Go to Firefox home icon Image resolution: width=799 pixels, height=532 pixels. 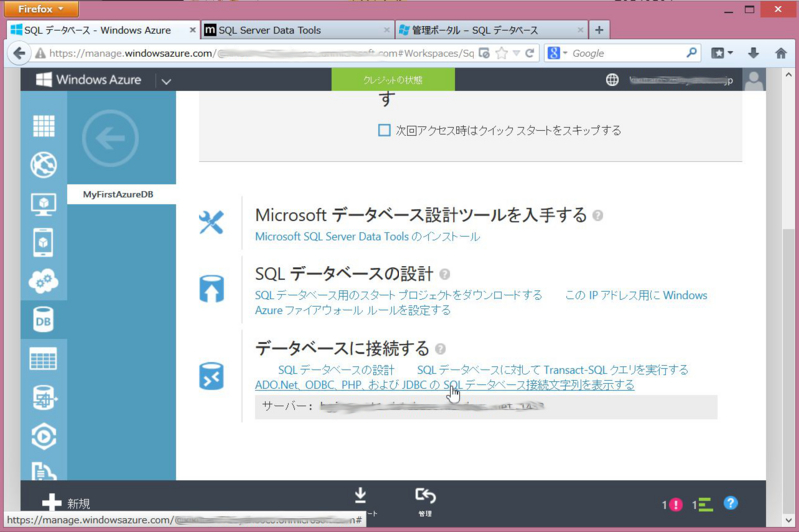[781, 53]
